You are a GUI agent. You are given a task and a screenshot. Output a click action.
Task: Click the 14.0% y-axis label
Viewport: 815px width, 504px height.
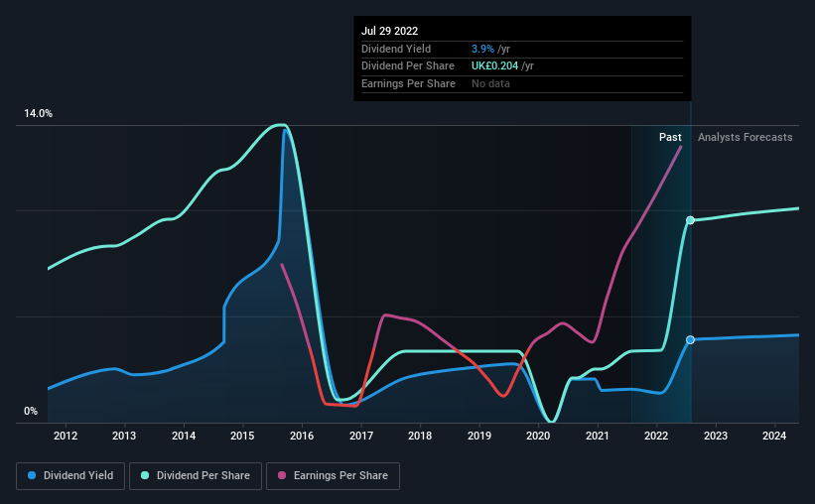click(38, 113)
